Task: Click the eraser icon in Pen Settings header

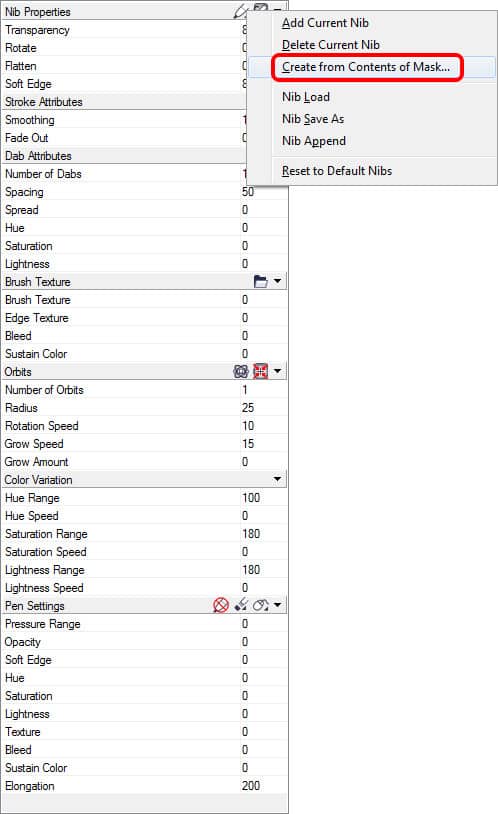Action: tap(241, 604)
